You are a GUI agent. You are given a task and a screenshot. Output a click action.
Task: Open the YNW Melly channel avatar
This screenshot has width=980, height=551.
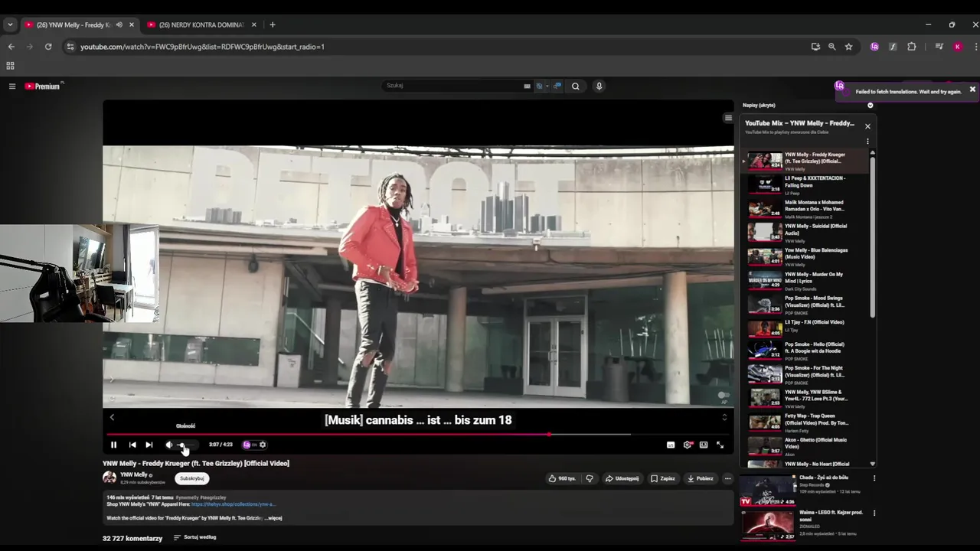tap(109, 478)
